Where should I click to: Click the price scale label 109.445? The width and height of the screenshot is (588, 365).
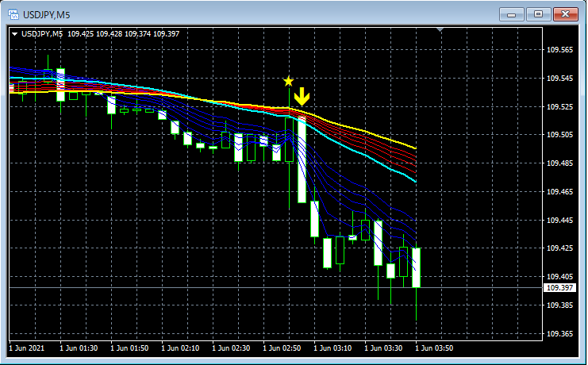560,221
